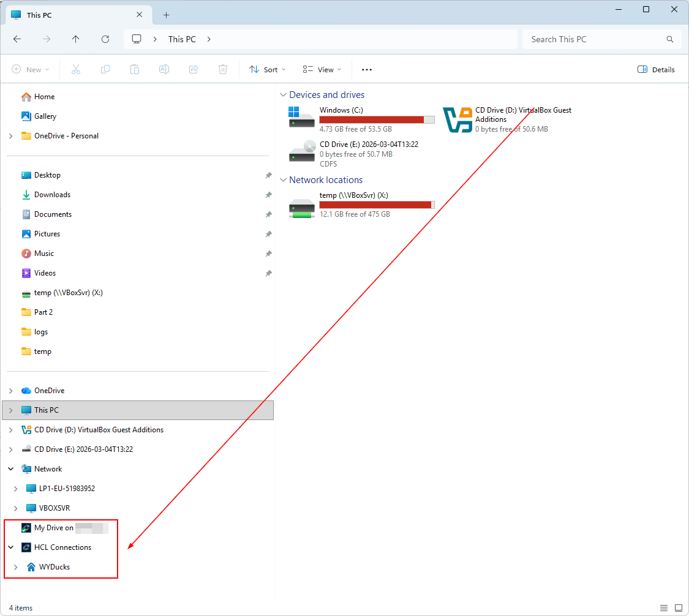
Task: Click the Share icon in toolbar
Action: coord(194,70)
